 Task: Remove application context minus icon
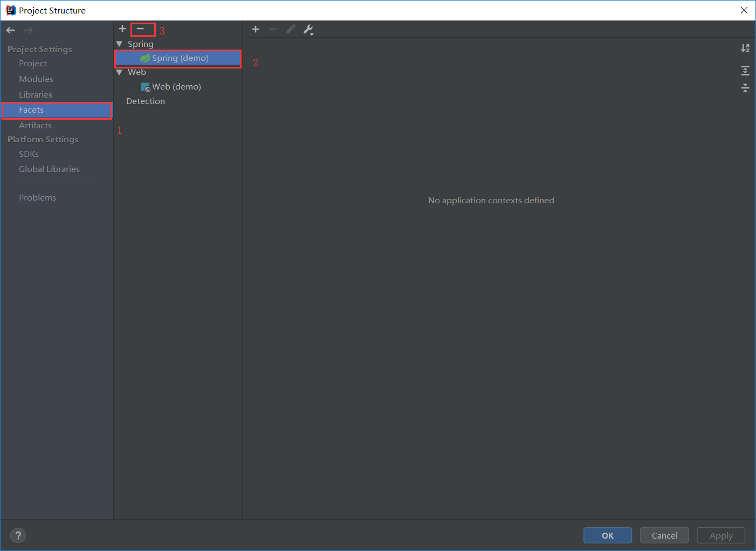[x=273, y=29]
